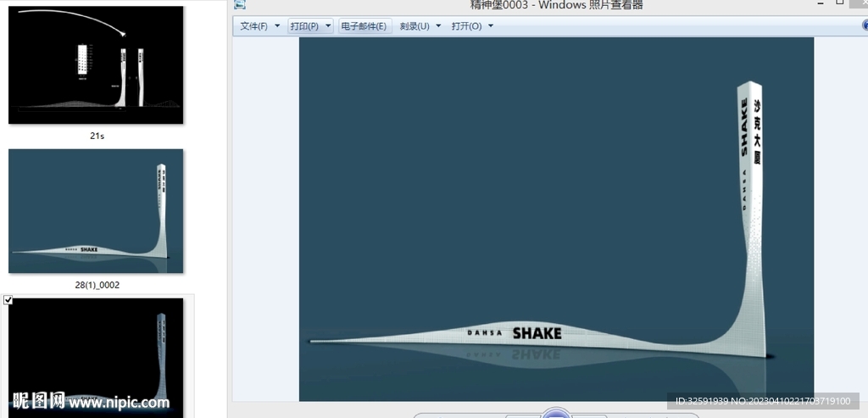Screen dimensions: 868x418
Task: Select the checked black-background tower thumbnail
Action: (96, 358)
